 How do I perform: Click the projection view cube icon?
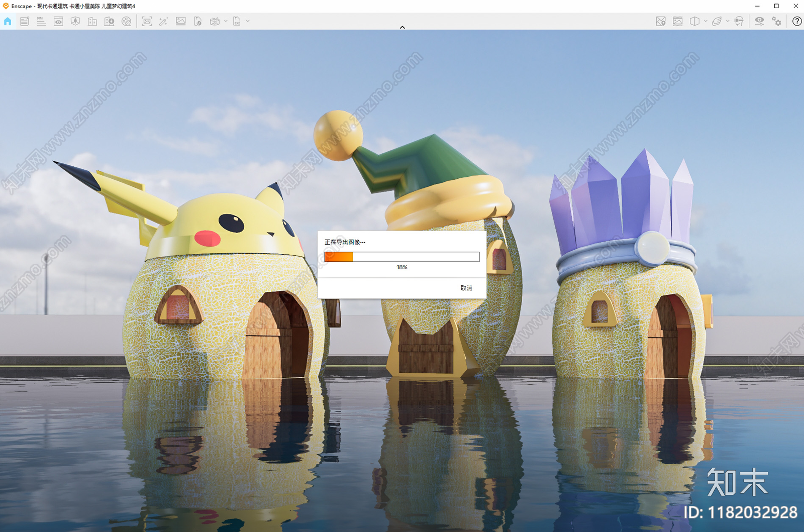point(694,21)
